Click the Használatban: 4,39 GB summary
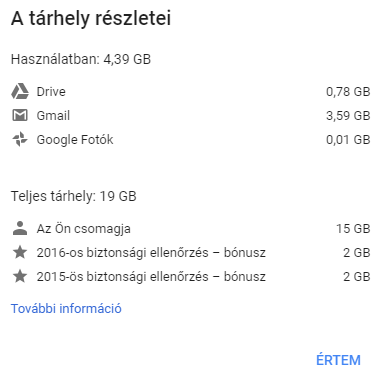 click(81, 59)
